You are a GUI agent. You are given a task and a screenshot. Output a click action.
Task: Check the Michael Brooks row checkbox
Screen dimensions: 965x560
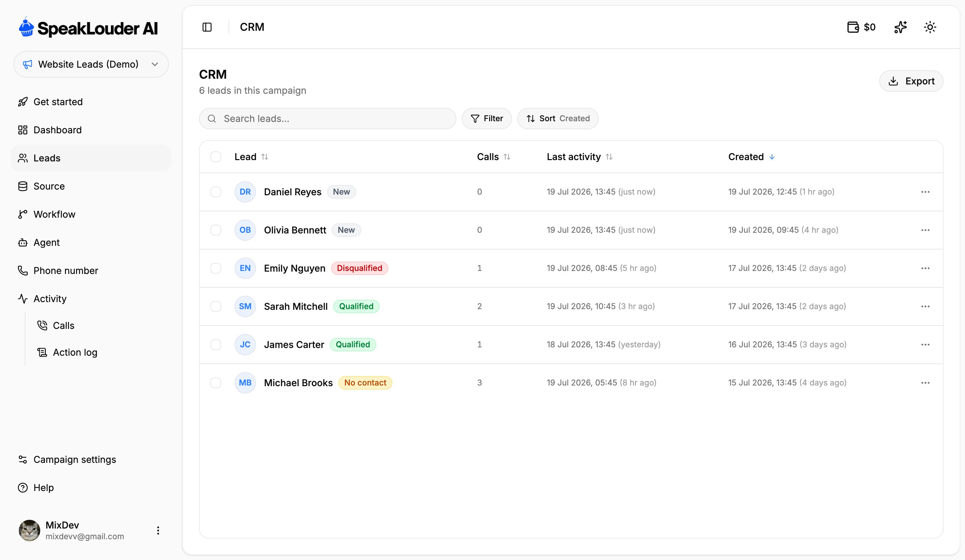pos(215,383)
